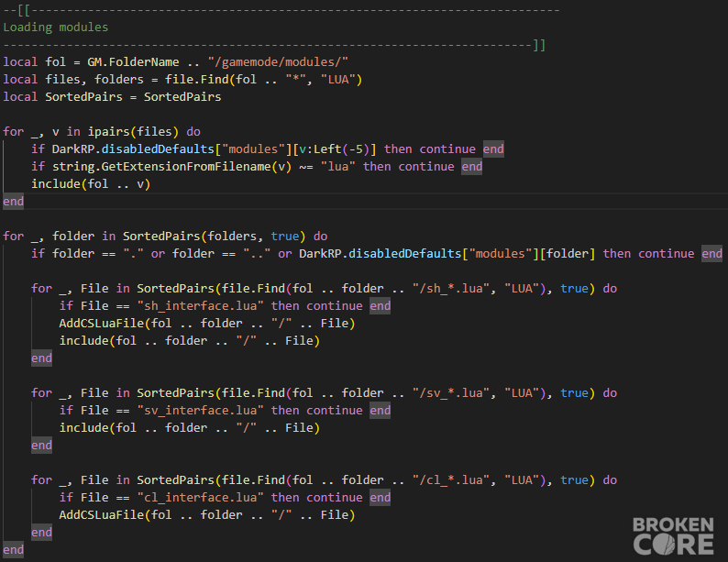The image size is (728, 562).
Task: Click the "/gamemode/modules/" string literal
Action: pos(278,62)
